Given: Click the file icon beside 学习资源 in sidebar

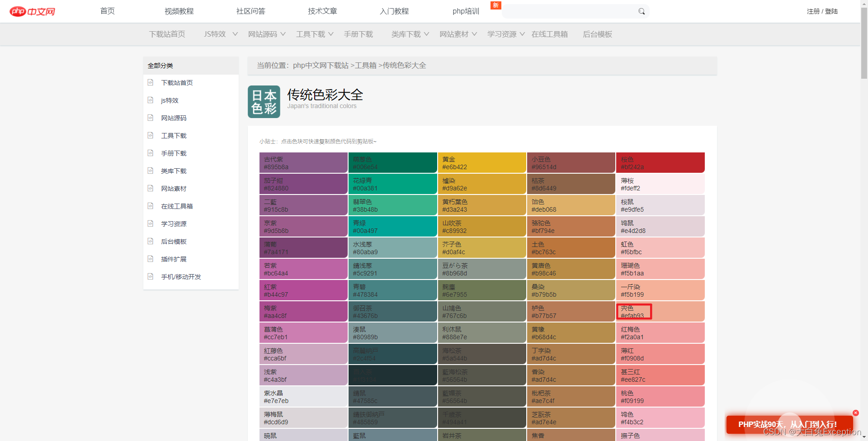Looking at the screenshot, I should click(x=151, y=223).
